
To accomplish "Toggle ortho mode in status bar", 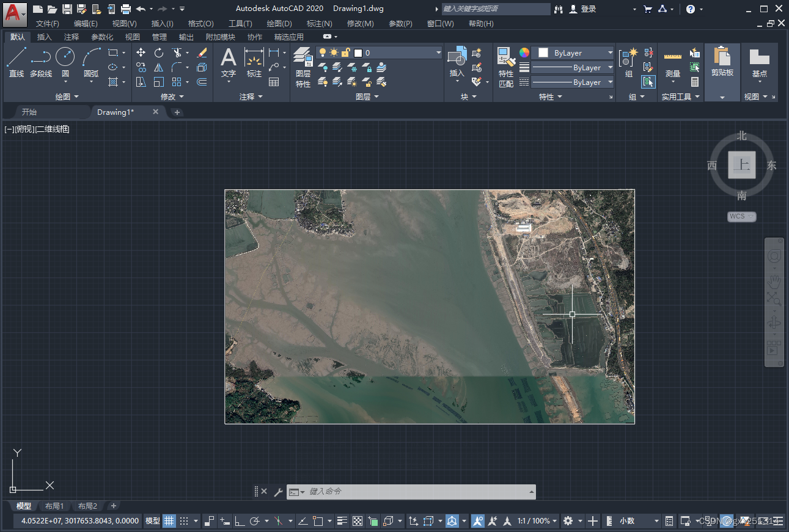I will click(240, 521).
